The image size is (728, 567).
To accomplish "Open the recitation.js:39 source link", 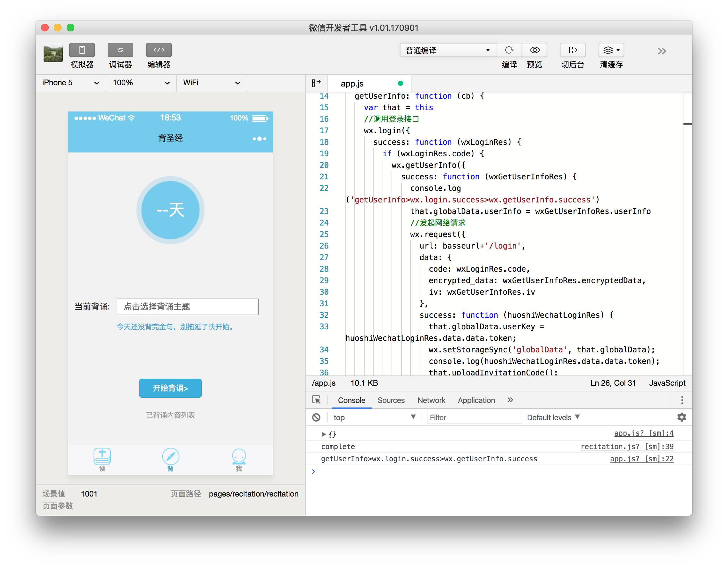I will pyautogui.click(x=626, y=447).
